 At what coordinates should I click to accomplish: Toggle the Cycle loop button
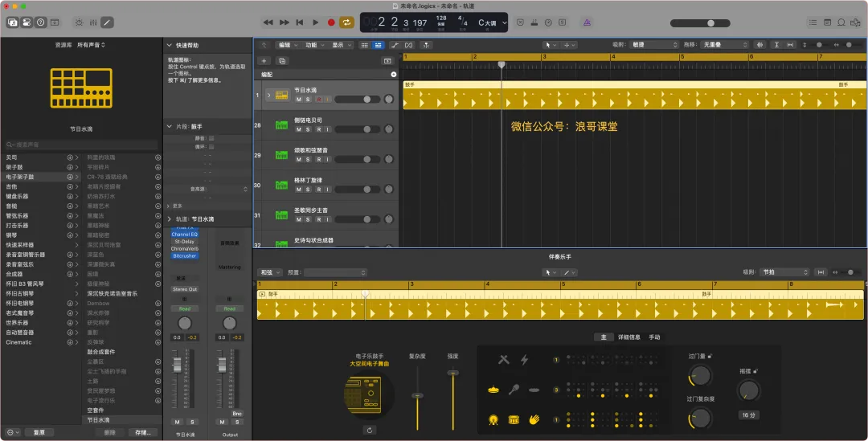[346, 22]
